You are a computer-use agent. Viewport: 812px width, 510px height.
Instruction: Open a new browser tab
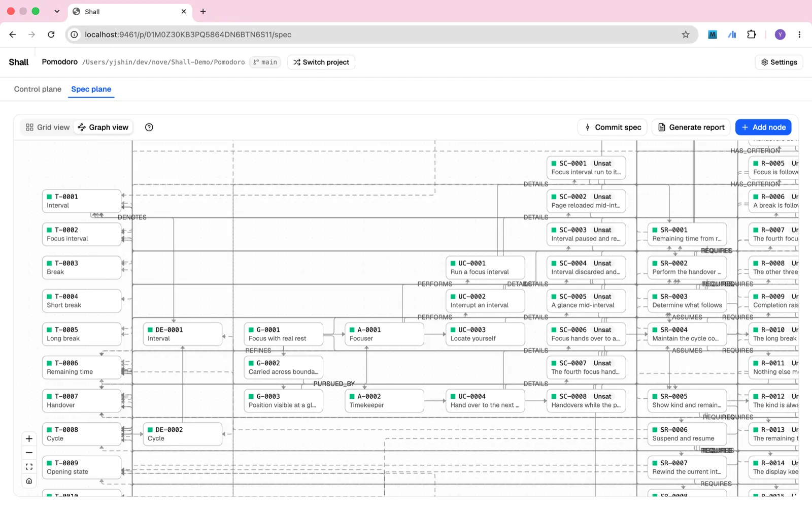(203, 11)
